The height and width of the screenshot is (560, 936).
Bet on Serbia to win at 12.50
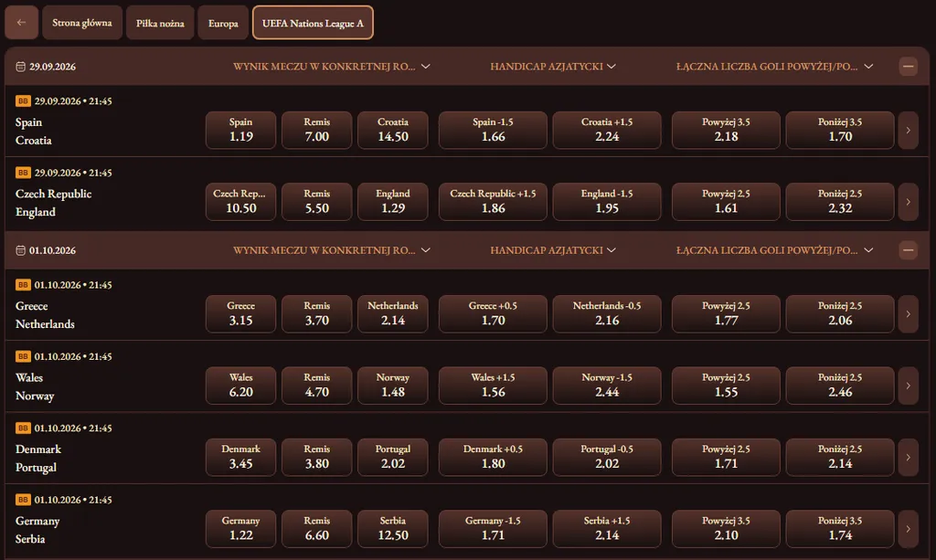coord(393,528)
